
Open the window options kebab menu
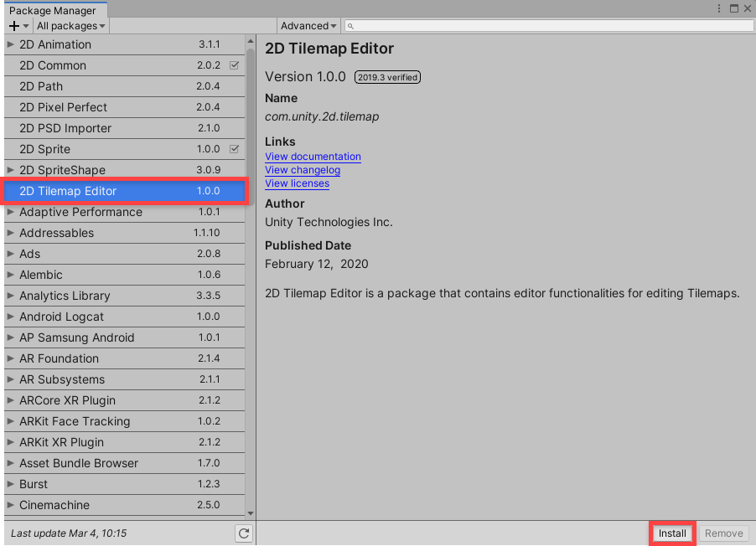click(719, 8)
